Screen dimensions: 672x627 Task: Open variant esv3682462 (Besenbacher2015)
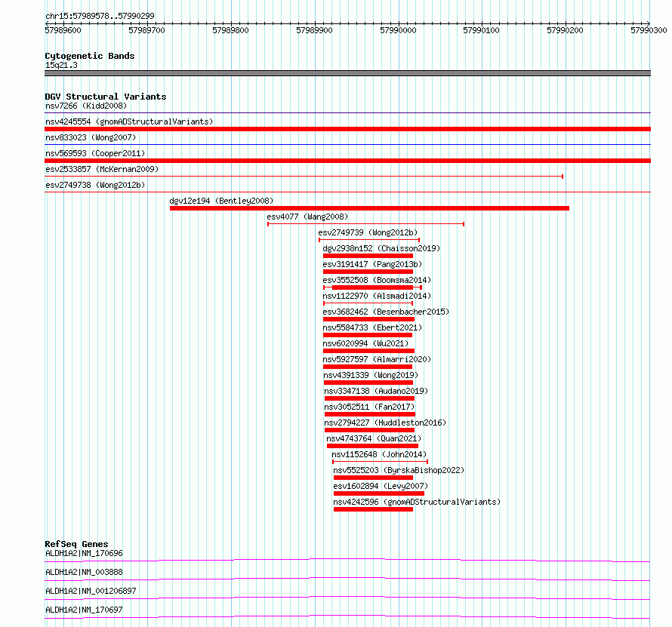click(386, 312)
